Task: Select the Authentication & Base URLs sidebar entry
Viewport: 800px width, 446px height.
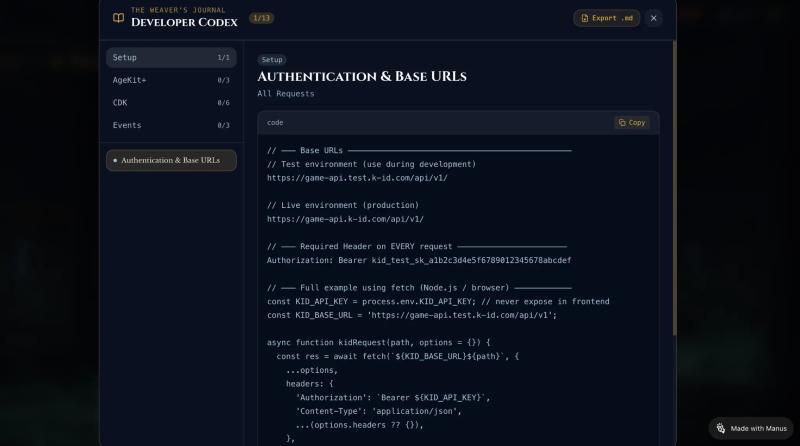Action: (x=171, y=160)
